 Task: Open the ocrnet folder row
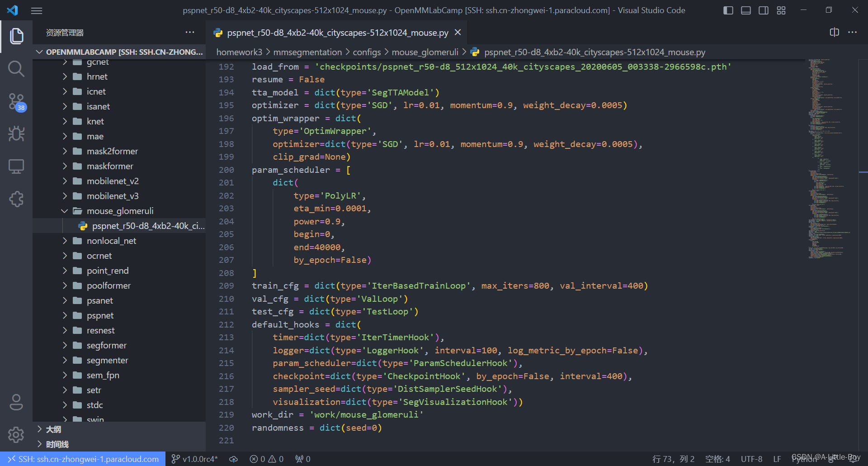click(x=119, y=256)
